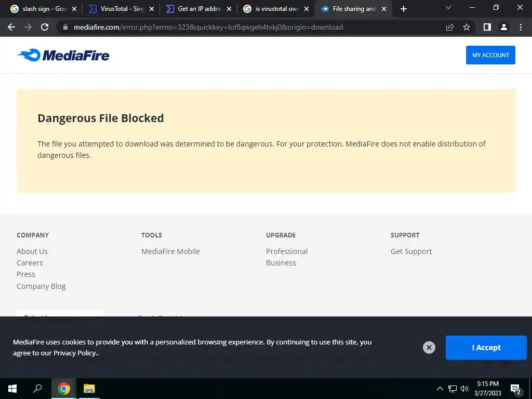Open Windows taskbar search
This screenshot has width=532, height=399.
37,389
